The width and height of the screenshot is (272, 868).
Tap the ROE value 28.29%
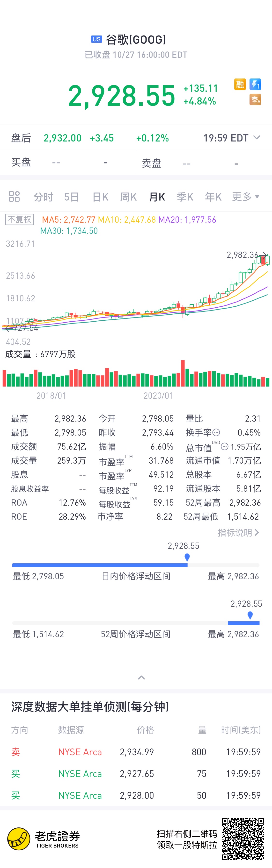point(72,516)
